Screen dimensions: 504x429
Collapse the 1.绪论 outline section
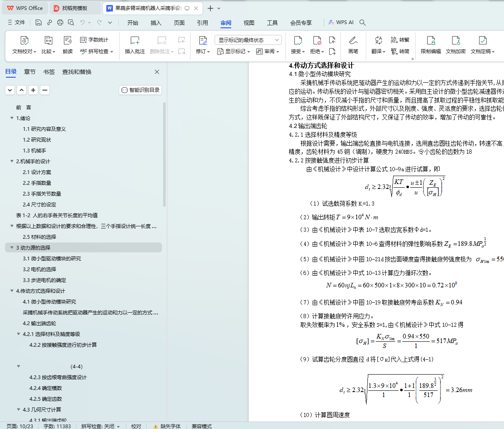(x=12, y=118)
